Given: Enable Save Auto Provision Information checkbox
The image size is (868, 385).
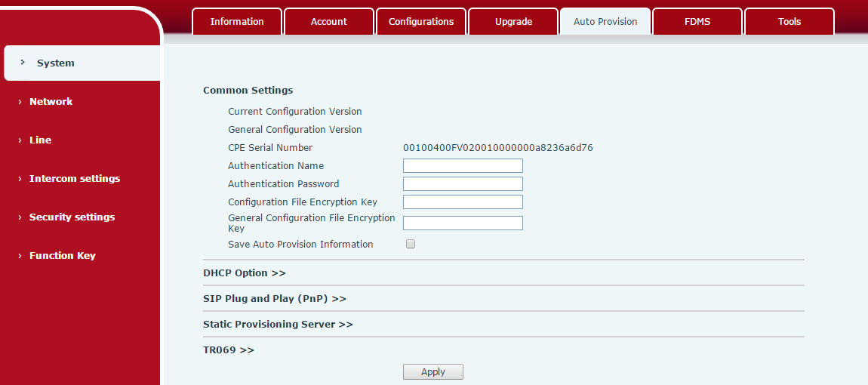Looking at the screenshot, I should point(411,244).
